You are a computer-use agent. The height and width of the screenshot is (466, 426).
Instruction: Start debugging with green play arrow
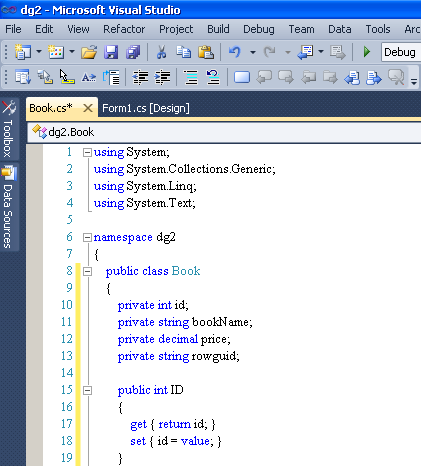[367, 52]
